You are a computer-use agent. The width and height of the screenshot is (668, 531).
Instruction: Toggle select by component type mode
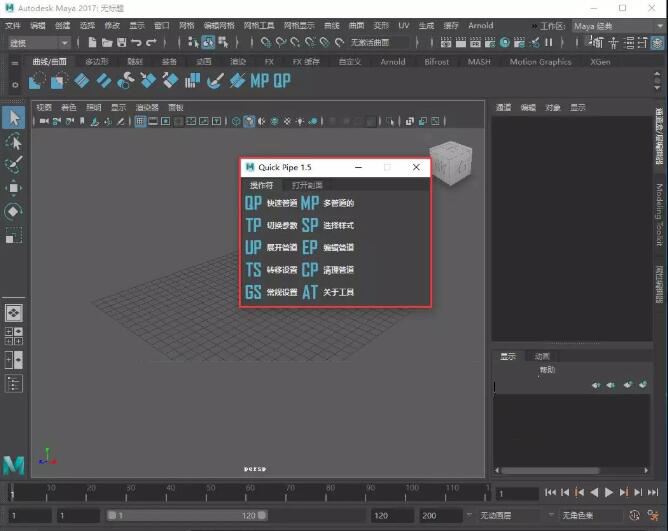(x=223, y=42)
